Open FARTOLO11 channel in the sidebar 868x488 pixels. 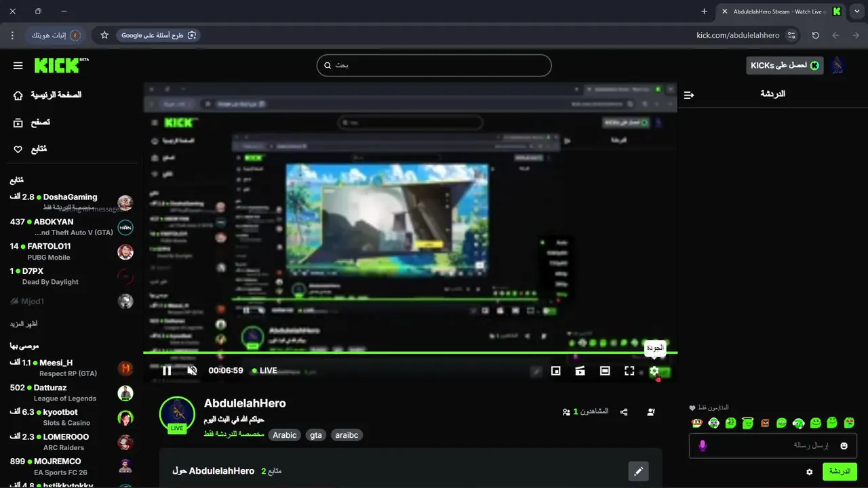71,251
